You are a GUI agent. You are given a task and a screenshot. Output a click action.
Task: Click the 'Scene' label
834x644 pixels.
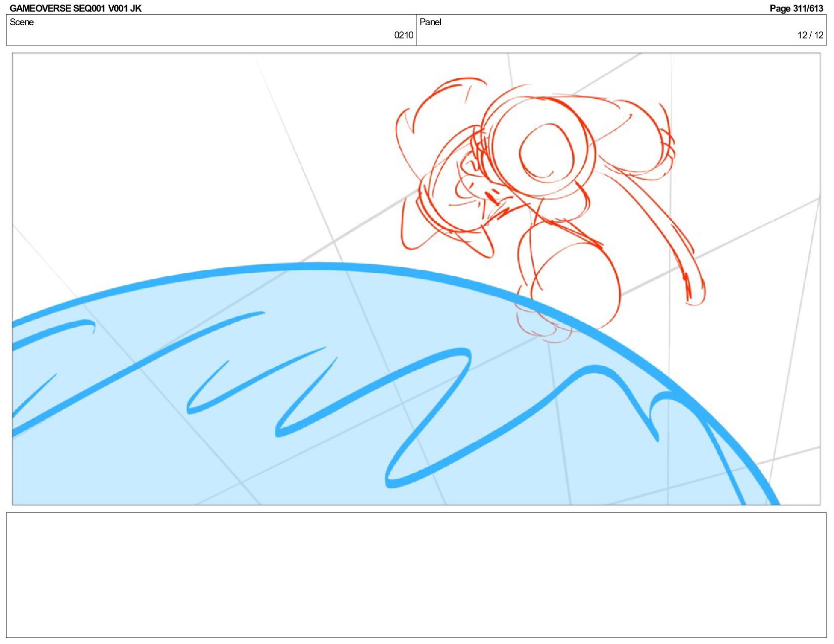coord(22,22)
